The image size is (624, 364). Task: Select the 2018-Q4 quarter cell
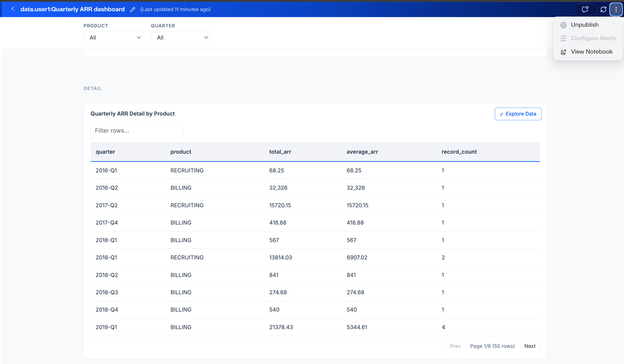pos(107,309)
